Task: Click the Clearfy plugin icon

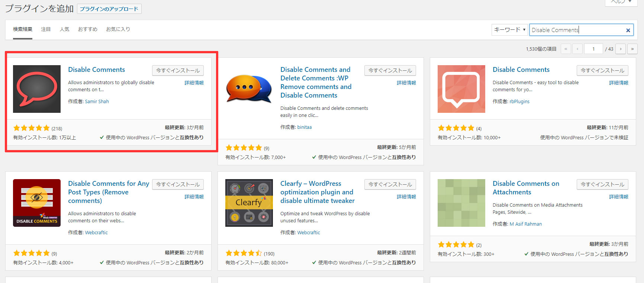Action: coord(249,203)
